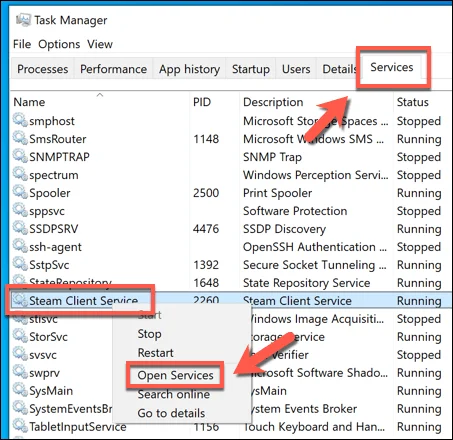The width and height of the screenshot is (453, 440).
Task: Select the TabletInputService service name
Action: [x=78, y=427]
